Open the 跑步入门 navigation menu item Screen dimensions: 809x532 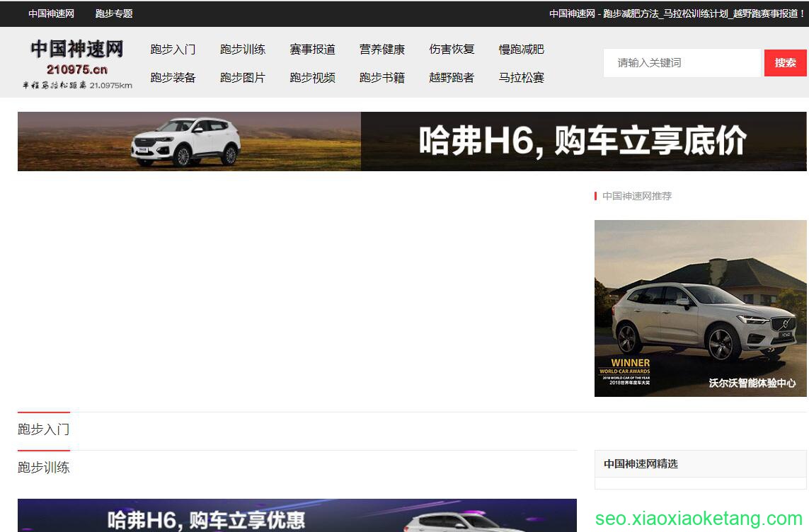173,50
